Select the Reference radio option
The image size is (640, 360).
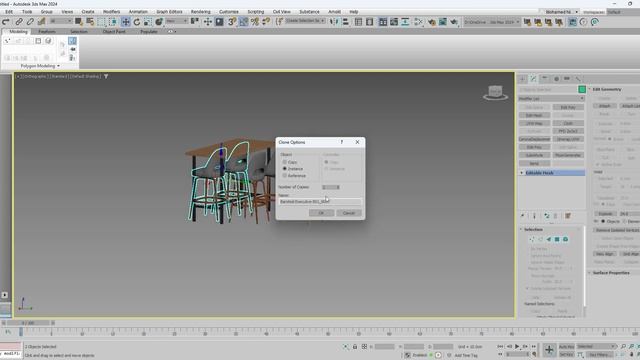click(285, 176)
